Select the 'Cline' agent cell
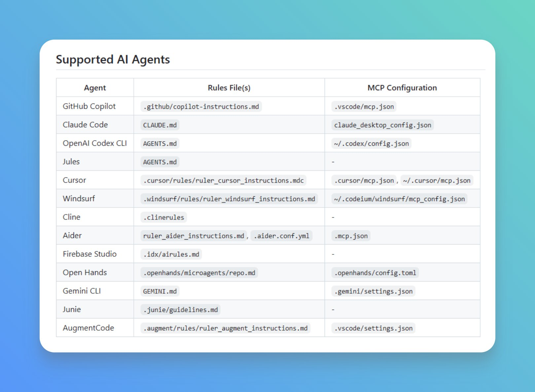Viewport: 535px width, 392px height. pyautogui.click(x=95, y=217)
